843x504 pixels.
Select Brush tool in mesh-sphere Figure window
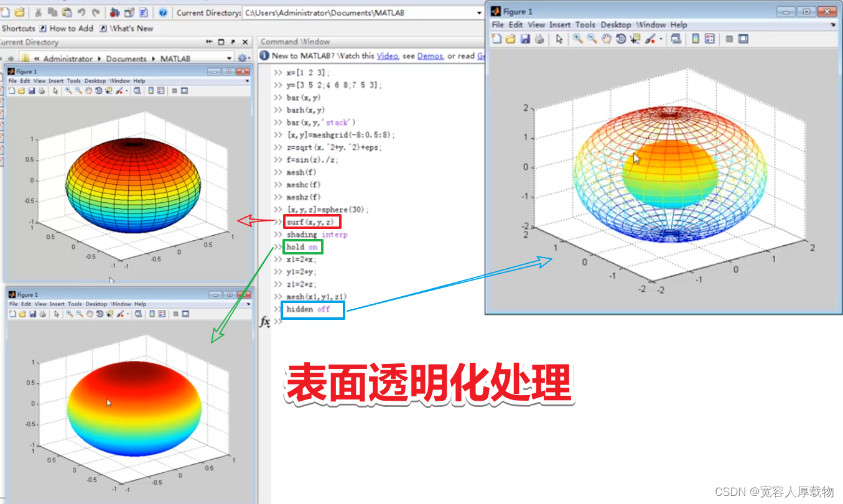tap(650, 39)
